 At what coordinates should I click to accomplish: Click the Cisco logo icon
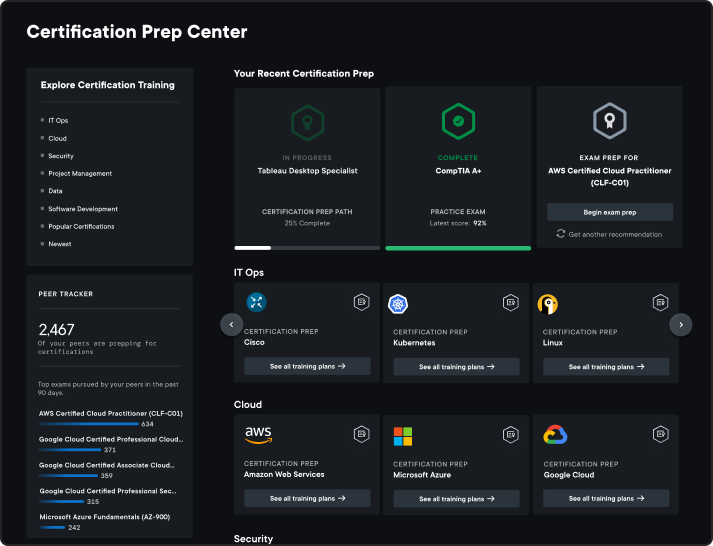(257, 303)
